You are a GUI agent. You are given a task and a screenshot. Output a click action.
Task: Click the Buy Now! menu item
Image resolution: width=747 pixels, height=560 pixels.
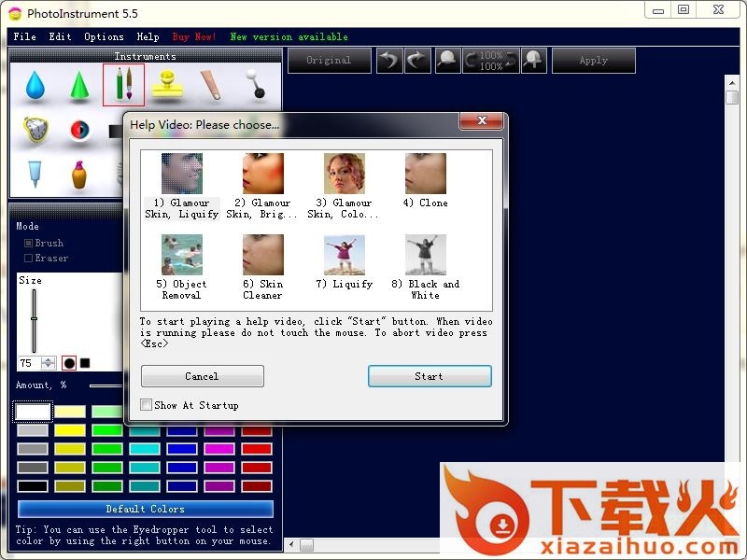pyautogui.click(x=194, y=36)
